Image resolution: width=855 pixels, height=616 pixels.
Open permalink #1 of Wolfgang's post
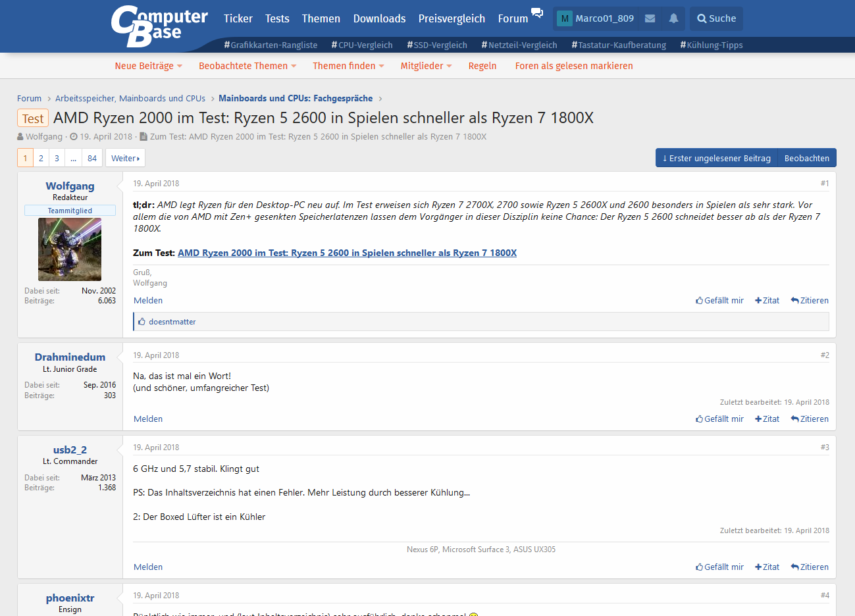coord(825,184)
